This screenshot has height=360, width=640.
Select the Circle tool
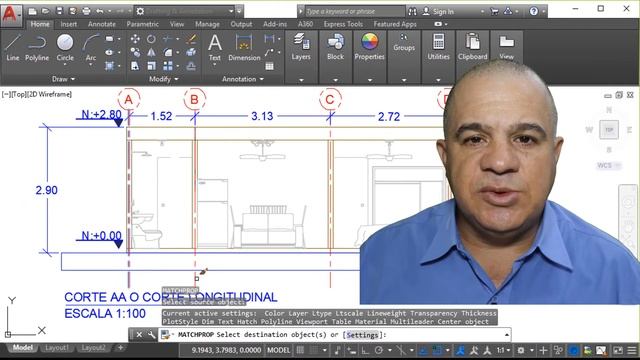(65, 47)
